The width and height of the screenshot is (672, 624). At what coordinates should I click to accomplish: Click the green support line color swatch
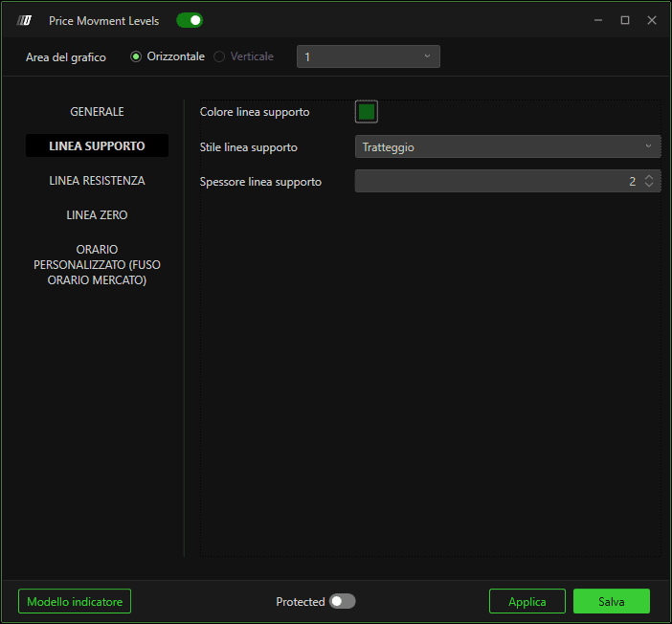click(367, 112)
